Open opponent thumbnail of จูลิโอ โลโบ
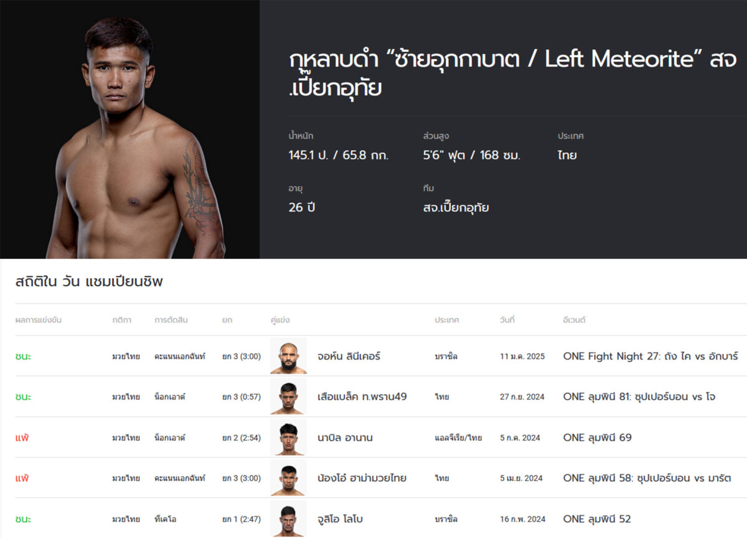Image resolution: width=747 pixels, height=560 pixels. [288, 519]
